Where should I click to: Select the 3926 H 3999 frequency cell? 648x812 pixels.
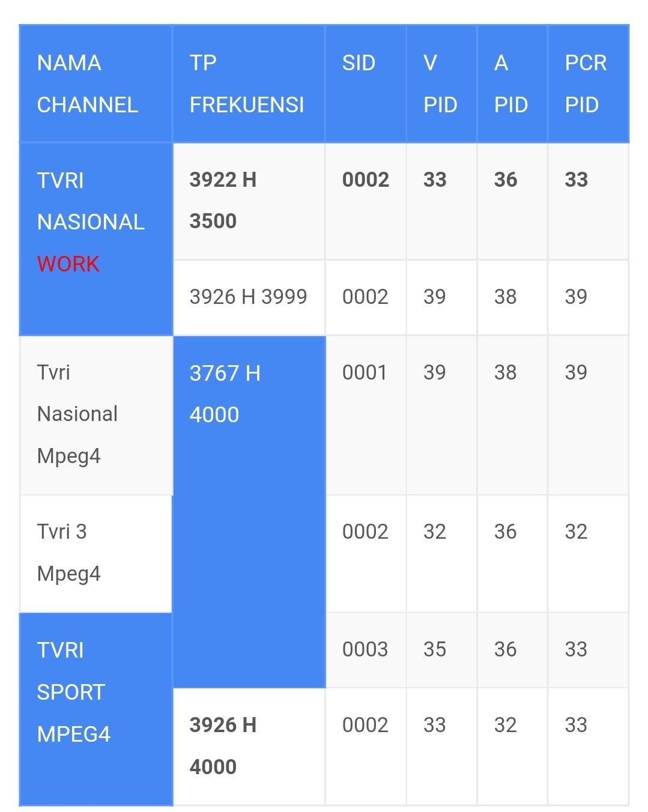pos(249,297)
